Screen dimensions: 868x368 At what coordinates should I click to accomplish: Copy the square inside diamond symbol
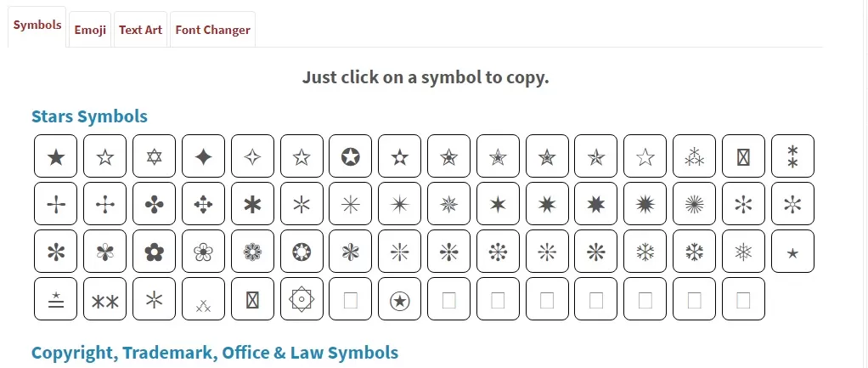click(x=302, y=299)
